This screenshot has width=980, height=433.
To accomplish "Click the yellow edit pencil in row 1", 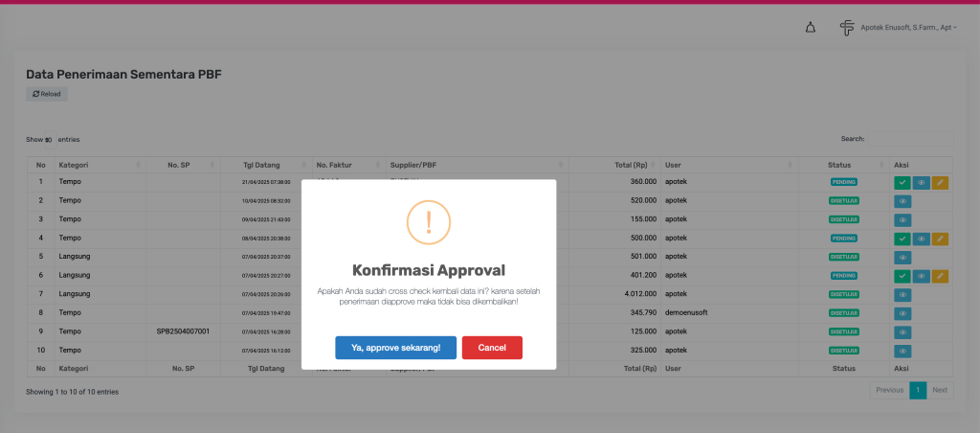I will click(940, 182).
